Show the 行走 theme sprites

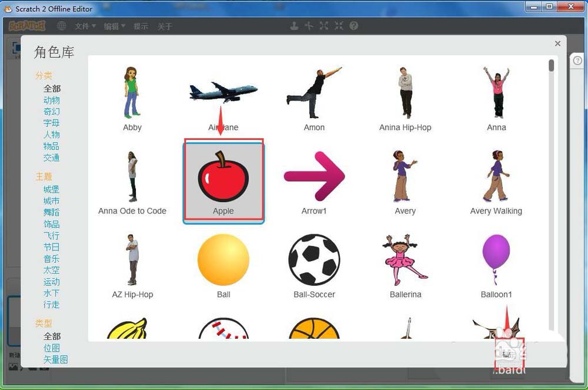(x=52, y=305)
